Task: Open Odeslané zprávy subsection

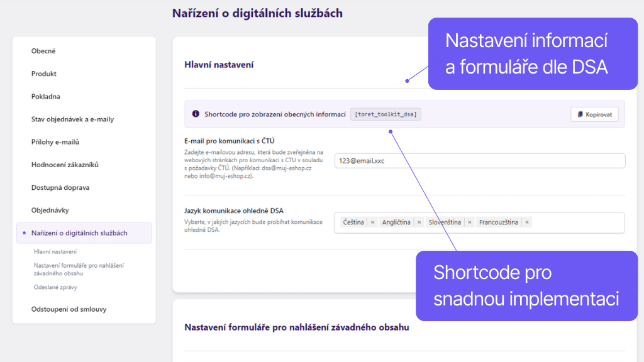Action: point(55,287)
